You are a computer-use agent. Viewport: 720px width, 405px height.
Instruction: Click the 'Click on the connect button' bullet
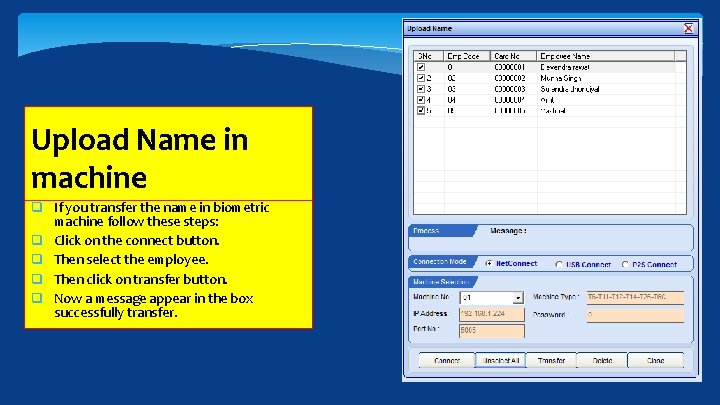(137, 241)
